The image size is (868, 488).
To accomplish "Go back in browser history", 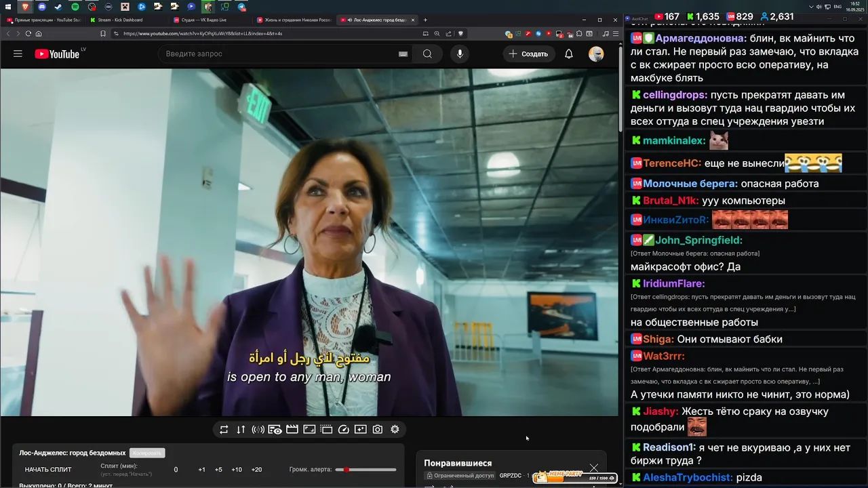I will point(8,33).
